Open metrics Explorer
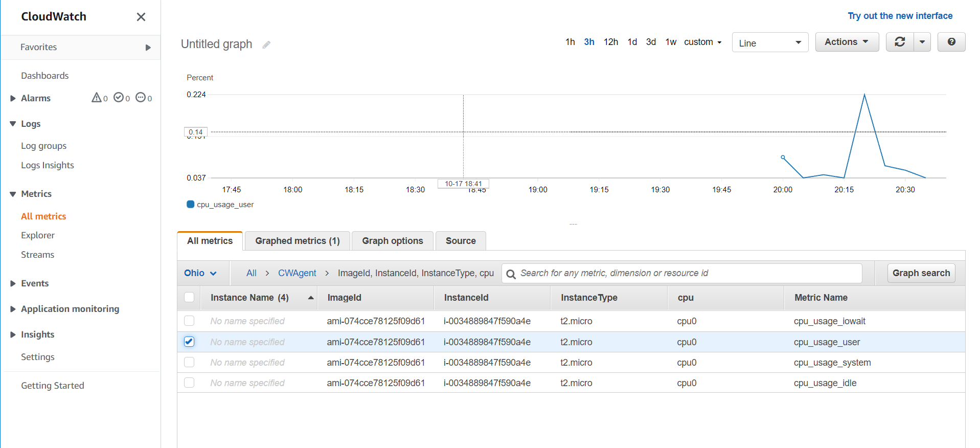Screen dimensions: 980x448 [x=38, y=235]
